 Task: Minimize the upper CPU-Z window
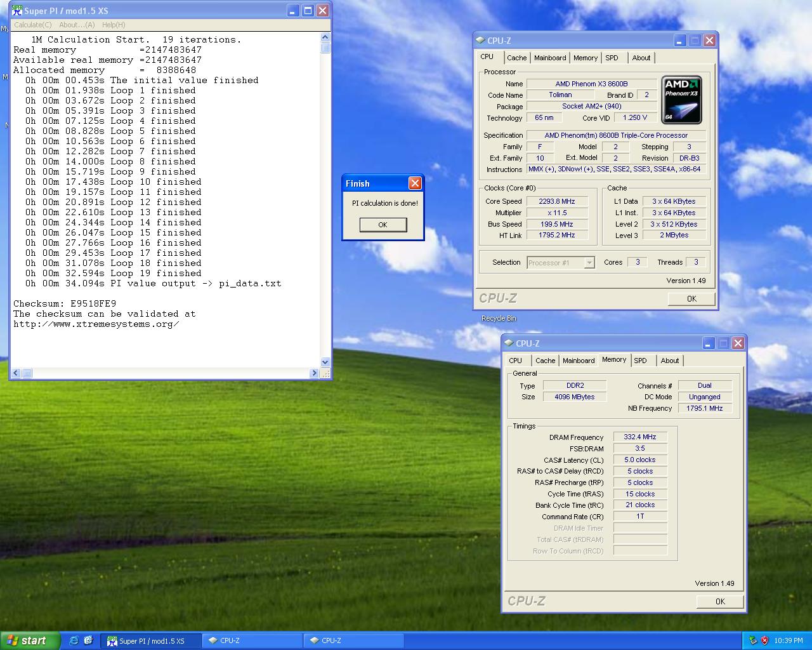click(x=679, y=41)
